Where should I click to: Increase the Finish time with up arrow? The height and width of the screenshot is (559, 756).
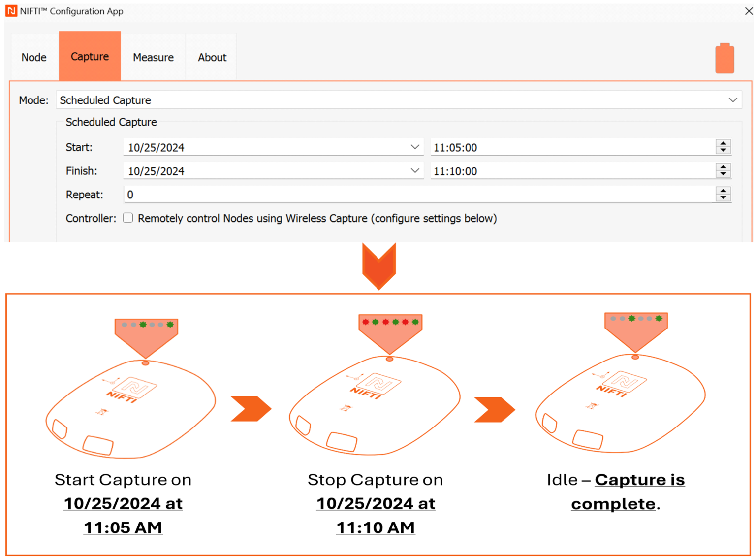[723, 167]
